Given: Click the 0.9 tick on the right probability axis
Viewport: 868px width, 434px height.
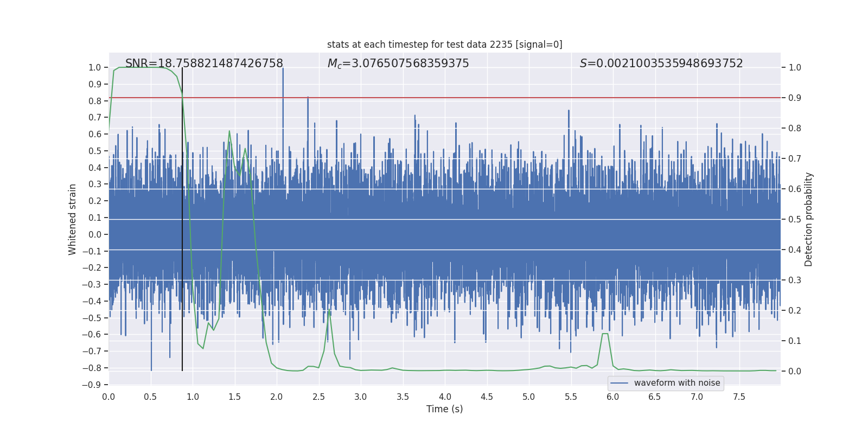Looking at the screenshot, I should 795,98.
